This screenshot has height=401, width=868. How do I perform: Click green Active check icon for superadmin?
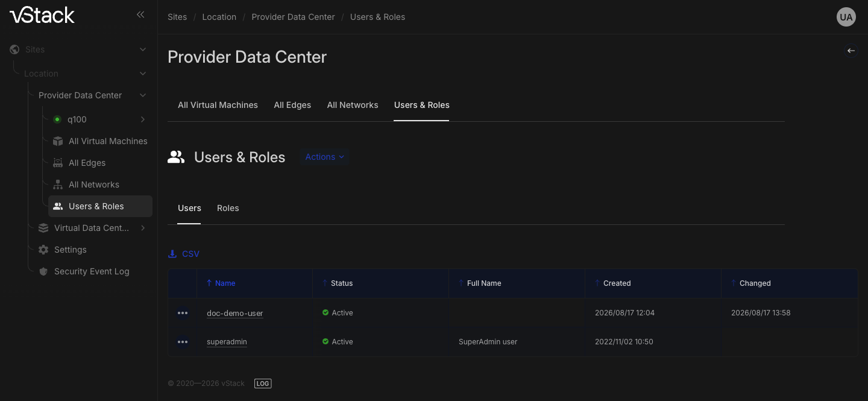tap(325, 342)
